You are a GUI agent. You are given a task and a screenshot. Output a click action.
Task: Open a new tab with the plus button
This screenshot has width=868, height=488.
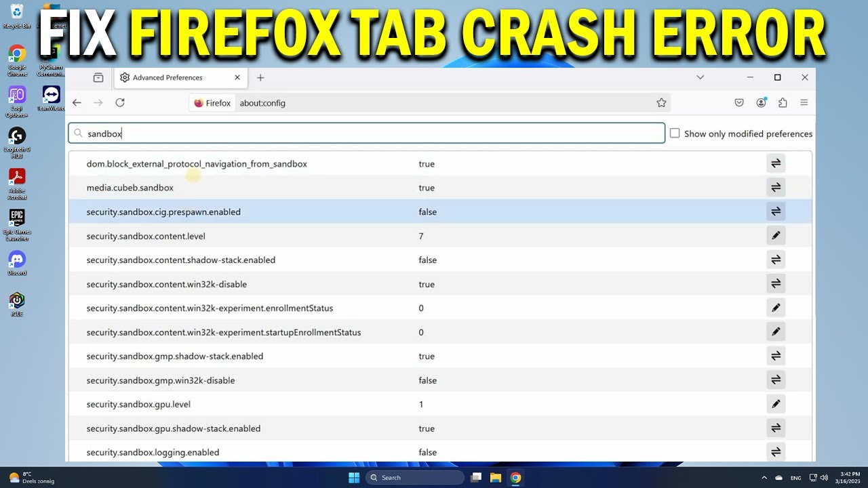click(260, 78)
